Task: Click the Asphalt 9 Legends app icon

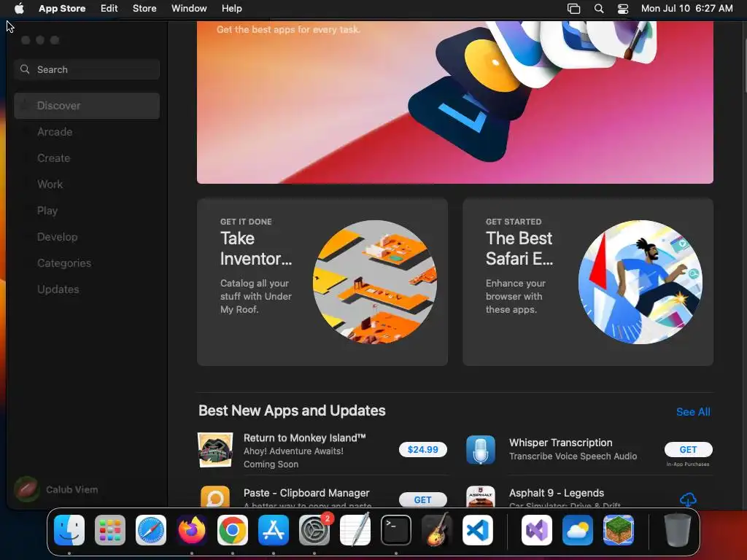Action: [481, 496]
